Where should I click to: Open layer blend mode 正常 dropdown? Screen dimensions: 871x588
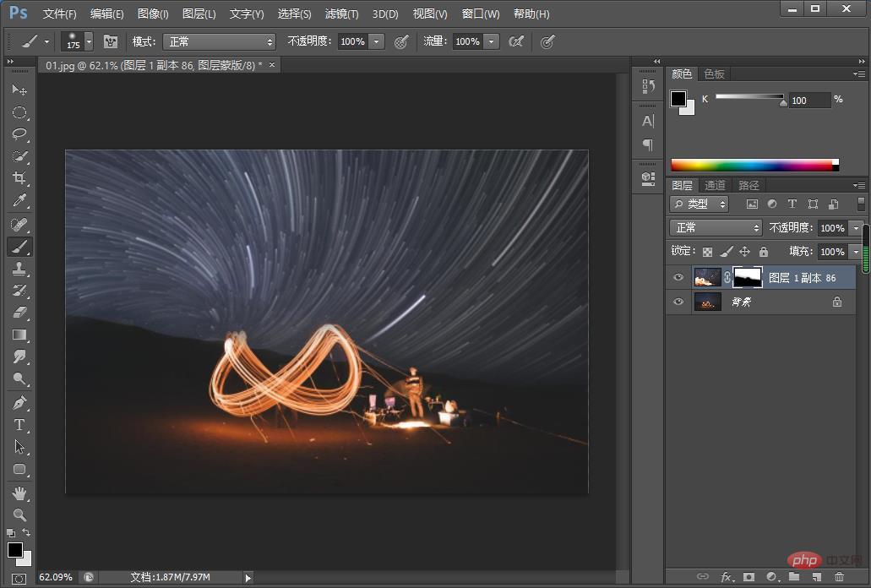(716, 227)
